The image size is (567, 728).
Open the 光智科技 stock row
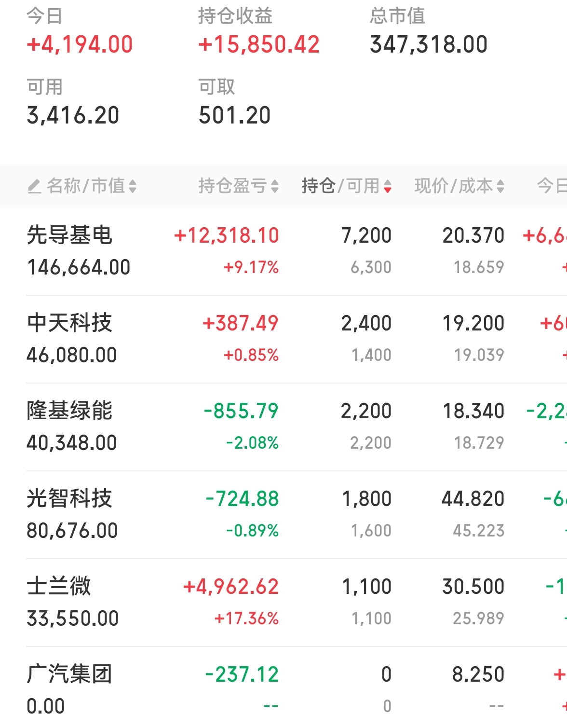click(x=70, y=499)
